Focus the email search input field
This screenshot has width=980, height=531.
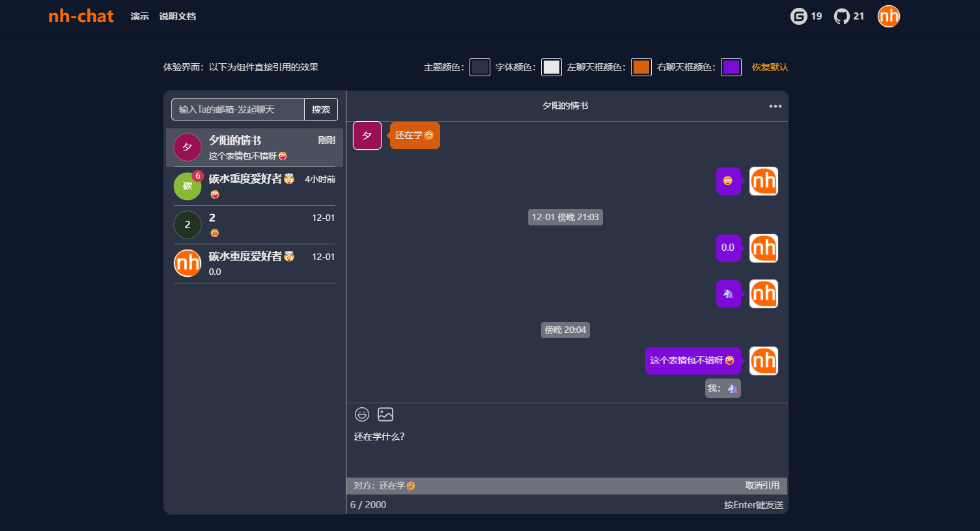[x=238, y=109]
